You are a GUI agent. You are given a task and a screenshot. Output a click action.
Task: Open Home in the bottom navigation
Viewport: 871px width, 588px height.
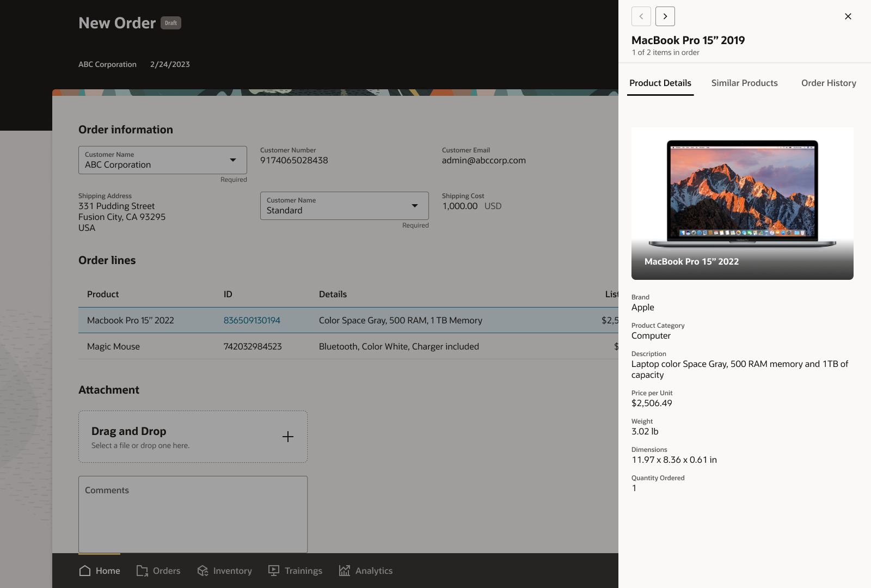tap(100, 571)
